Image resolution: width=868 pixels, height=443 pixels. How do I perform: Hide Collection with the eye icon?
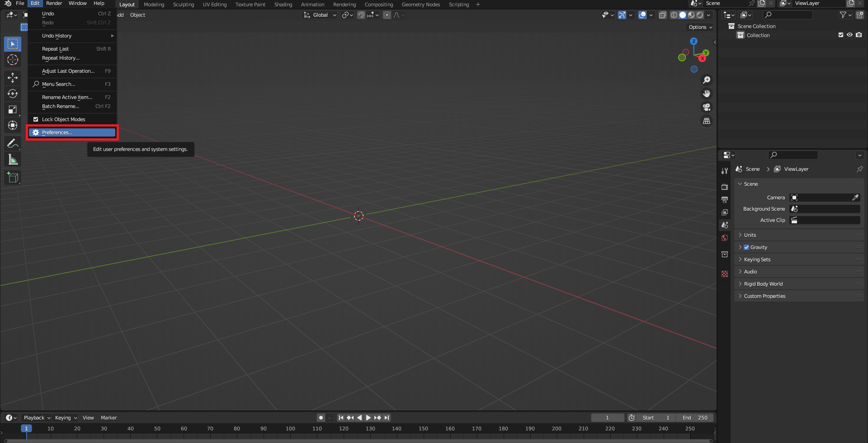(x=850, y=35)
